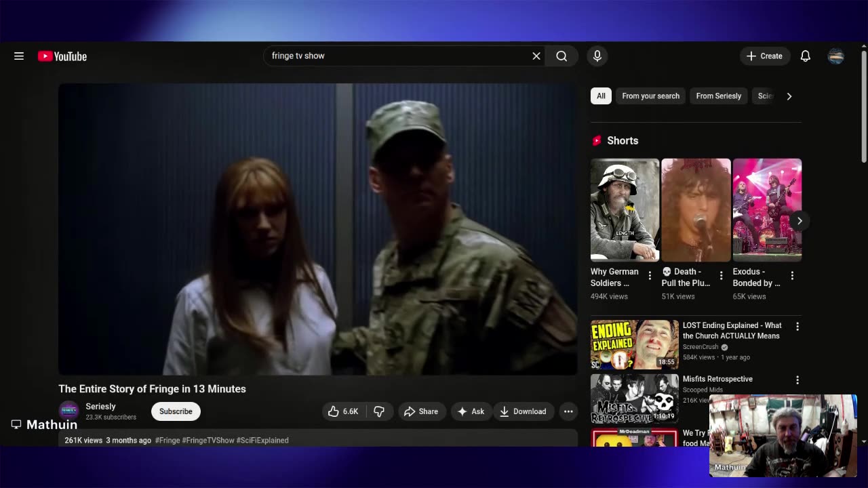Select the From Seriesly chip
Viewport: 868px width, 488px height.
pyautogui.click(x=718, y=96)
